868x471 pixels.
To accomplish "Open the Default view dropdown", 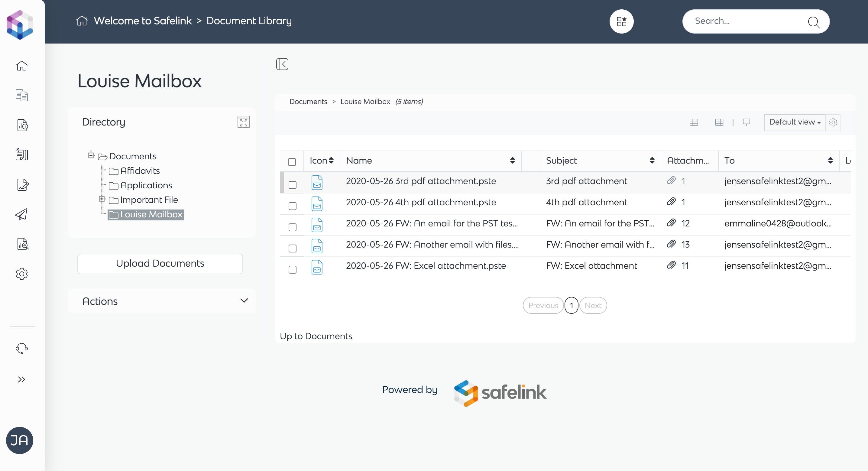I will click(x=795, y=122).
